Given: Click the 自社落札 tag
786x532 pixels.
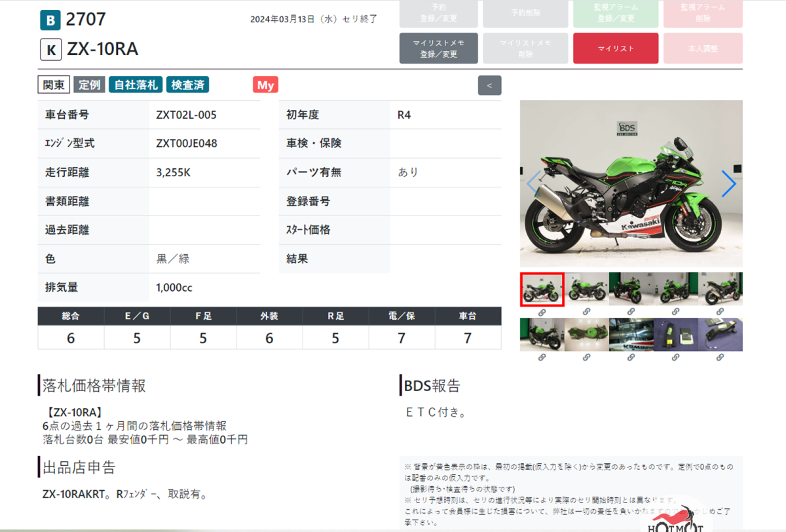Looking at the screenshot, I should click(136, 85).
